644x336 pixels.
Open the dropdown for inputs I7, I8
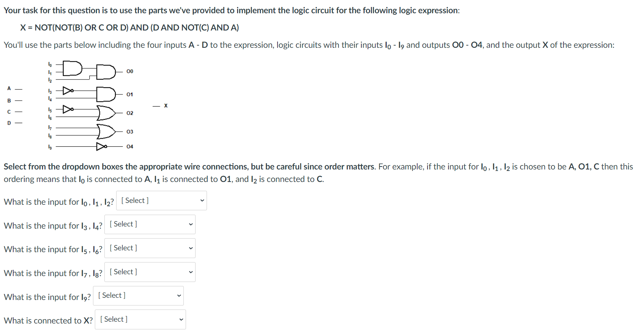pyautogui.click(x=150, y=272)
